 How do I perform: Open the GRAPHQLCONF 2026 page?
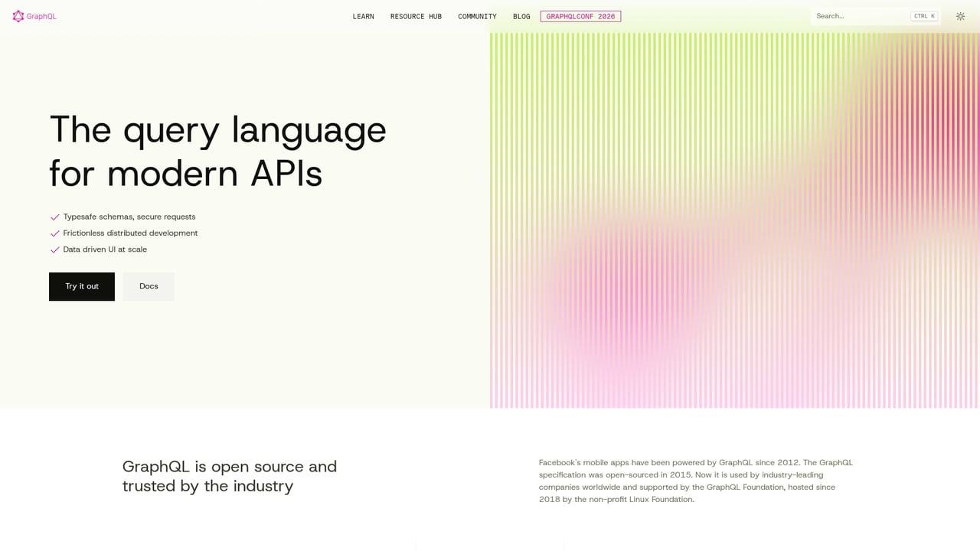coord(580,16)
